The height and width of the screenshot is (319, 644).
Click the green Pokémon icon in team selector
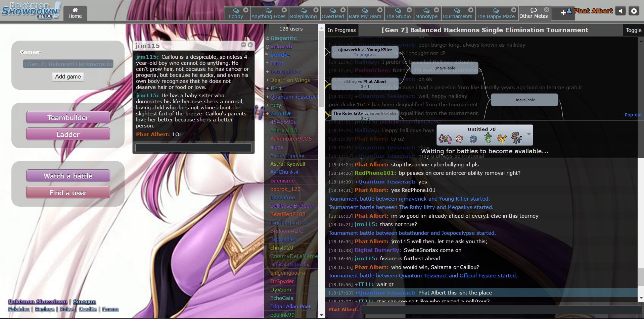(x=488, y=138)
